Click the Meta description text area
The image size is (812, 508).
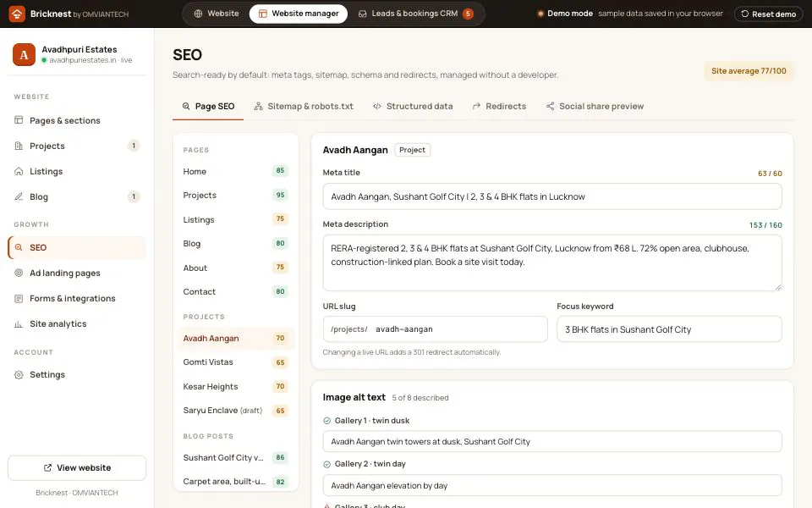coord(552,262)
